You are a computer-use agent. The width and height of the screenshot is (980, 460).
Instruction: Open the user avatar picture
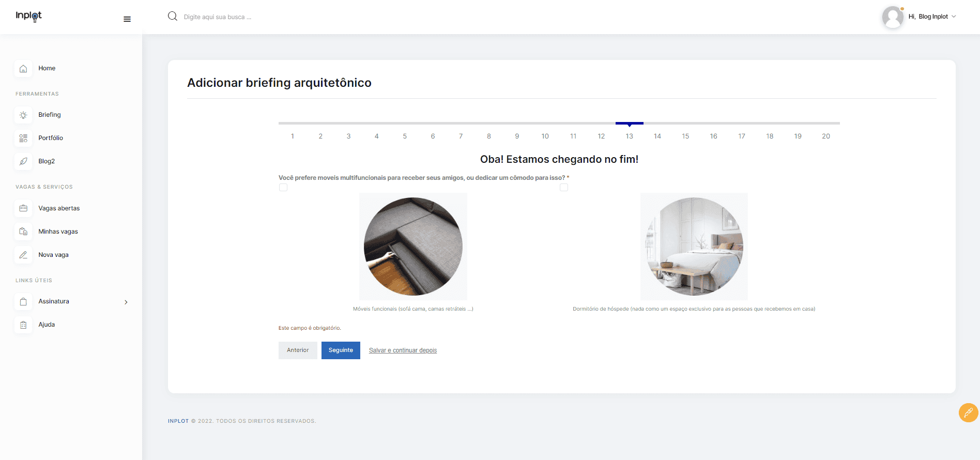pos(893,17)
